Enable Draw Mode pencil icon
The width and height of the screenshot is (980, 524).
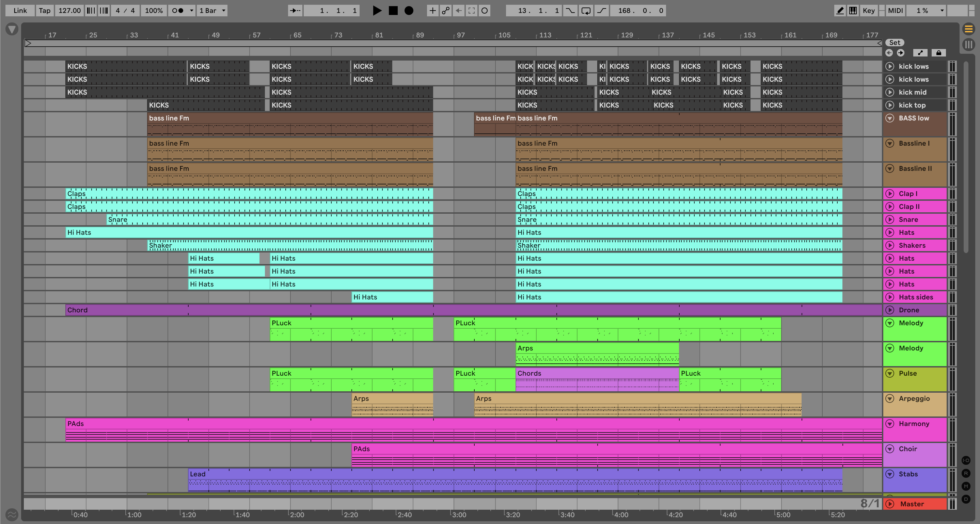point(840,11)
